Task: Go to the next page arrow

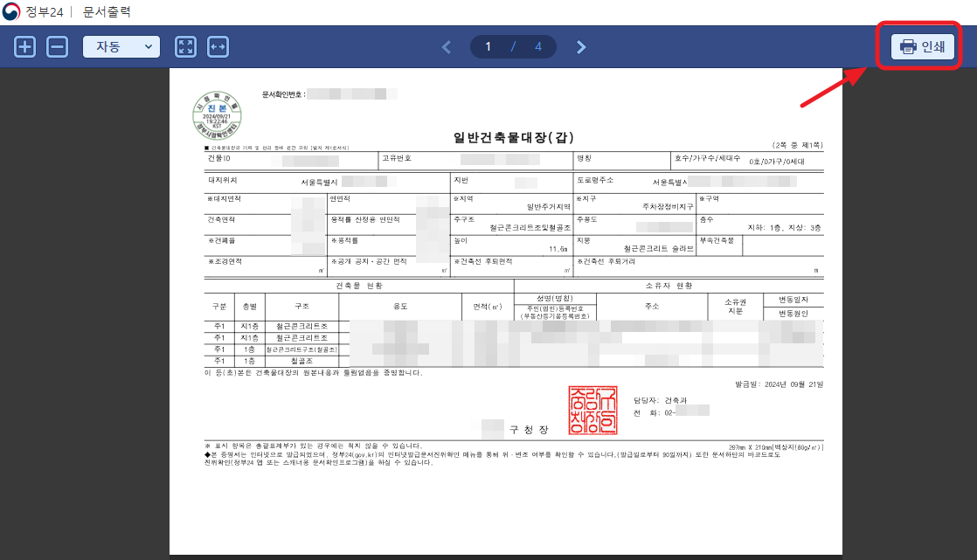Action: coord(581,46)
